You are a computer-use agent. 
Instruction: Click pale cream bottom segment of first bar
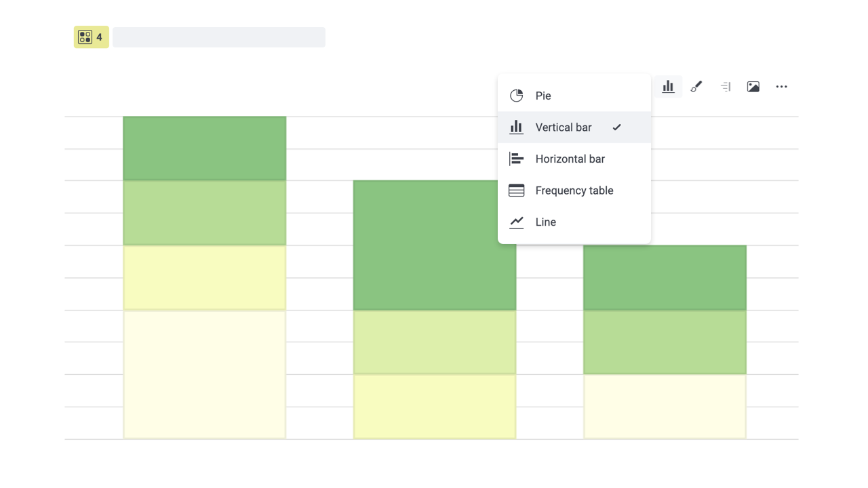tap(204, 374)
